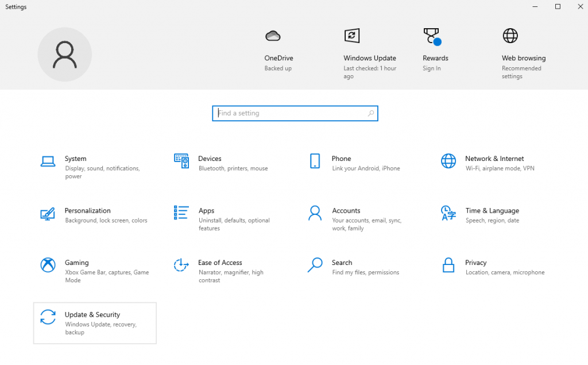Image resolution: width=588 pixels, height=365 pixels.
Task: Open the Rewards medal icon
Action: (432, 36)
